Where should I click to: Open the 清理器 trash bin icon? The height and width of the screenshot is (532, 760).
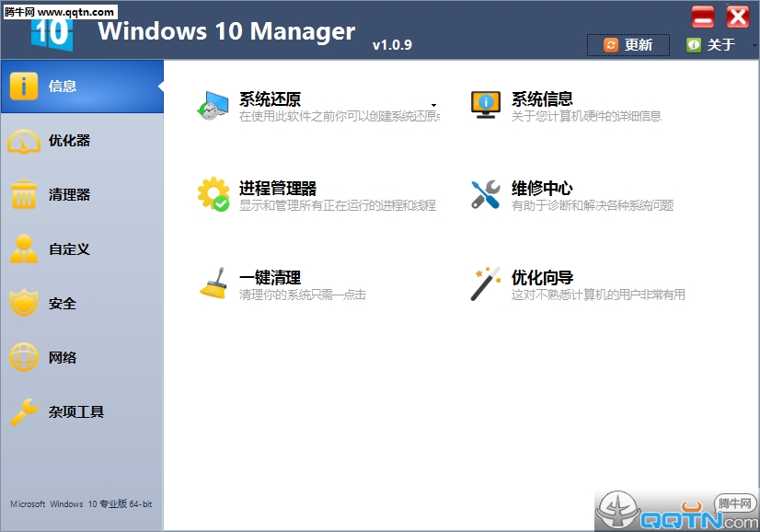[x=23, y=194]
